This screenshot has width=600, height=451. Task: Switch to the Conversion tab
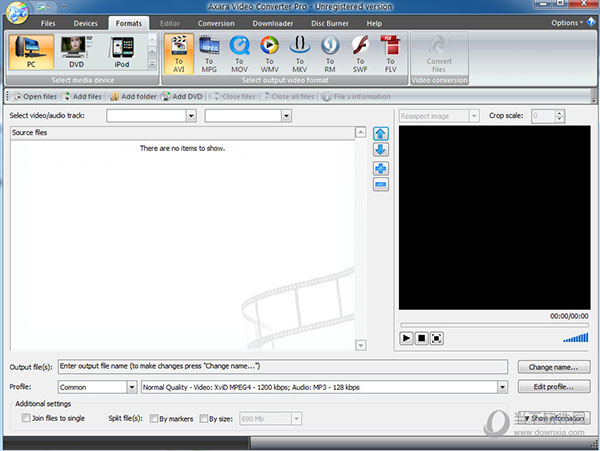(x=216, y=23)
